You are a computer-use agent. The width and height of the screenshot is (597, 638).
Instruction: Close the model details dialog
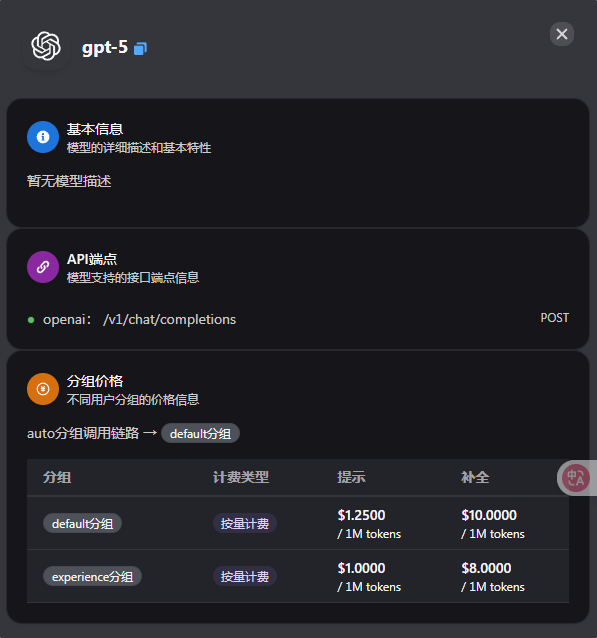(x=562, y=34)
